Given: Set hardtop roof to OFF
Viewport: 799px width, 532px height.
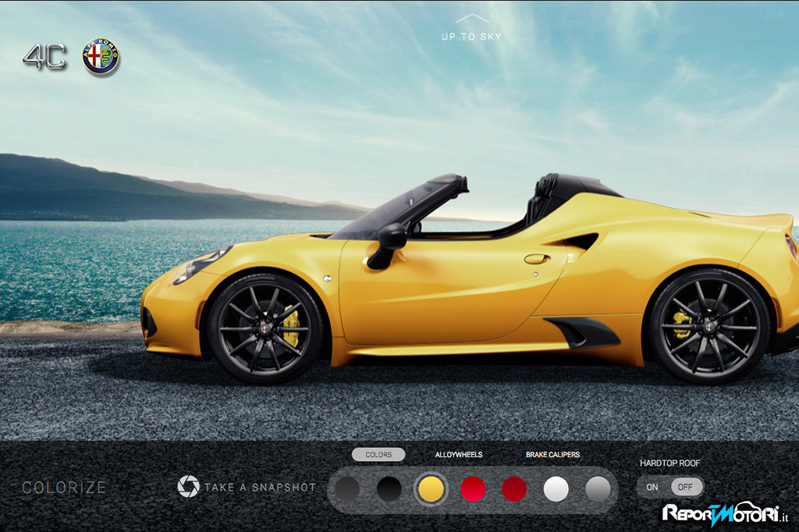Looking at the screenshot, I should click(685, 488).
